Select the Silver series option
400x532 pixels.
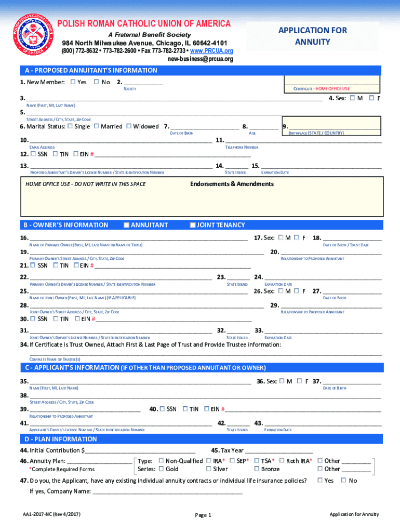[x=208, y=469]
